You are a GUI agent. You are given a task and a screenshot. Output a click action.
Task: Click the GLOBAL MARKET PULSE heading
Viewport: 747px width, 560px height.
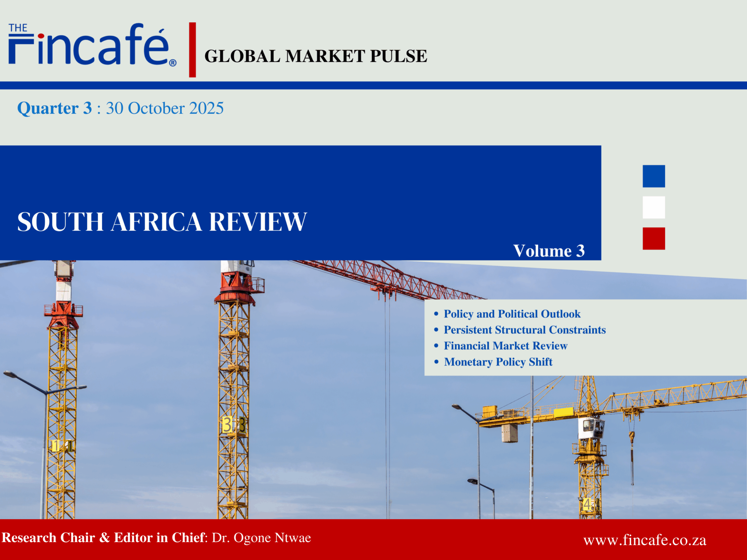316,56
